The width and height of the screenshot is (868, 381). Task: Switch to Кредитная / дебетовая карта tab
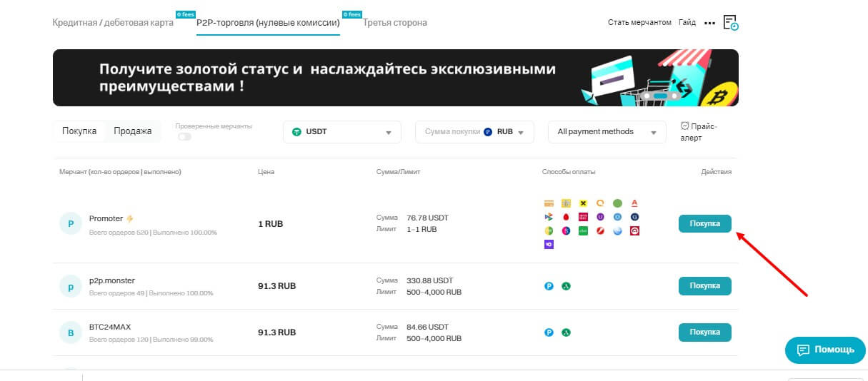tap(113, 23)
